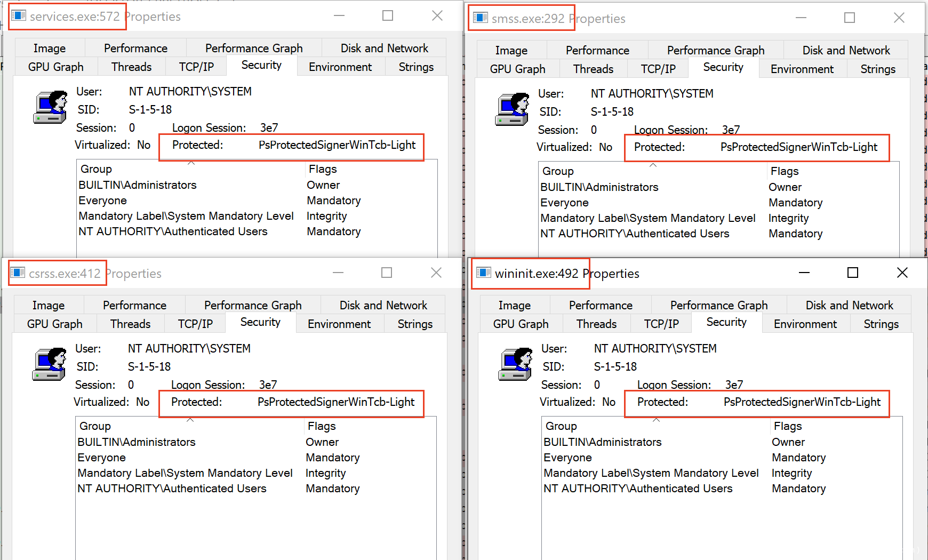Click the user computer icon in services.exe window
This screenshot has width=928, height=560.
click(51, 107)
